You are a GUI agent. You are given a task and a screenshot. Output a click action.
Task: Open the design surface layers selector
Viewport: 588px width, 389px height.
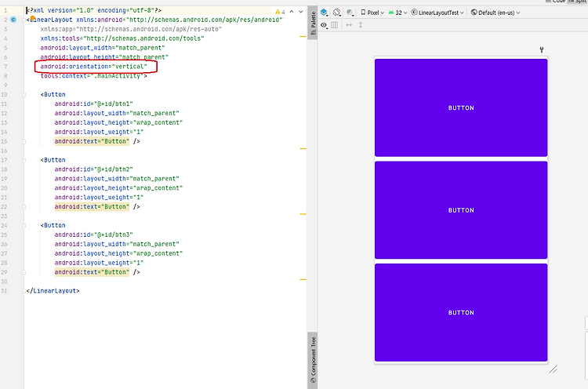click(x=324, y=13)
